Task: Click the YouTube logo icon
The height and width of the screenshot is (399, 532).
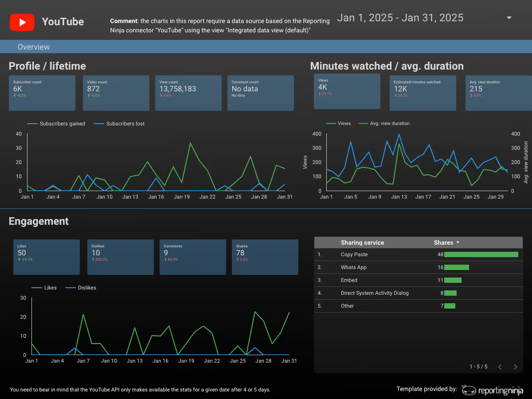Action: 22,22
